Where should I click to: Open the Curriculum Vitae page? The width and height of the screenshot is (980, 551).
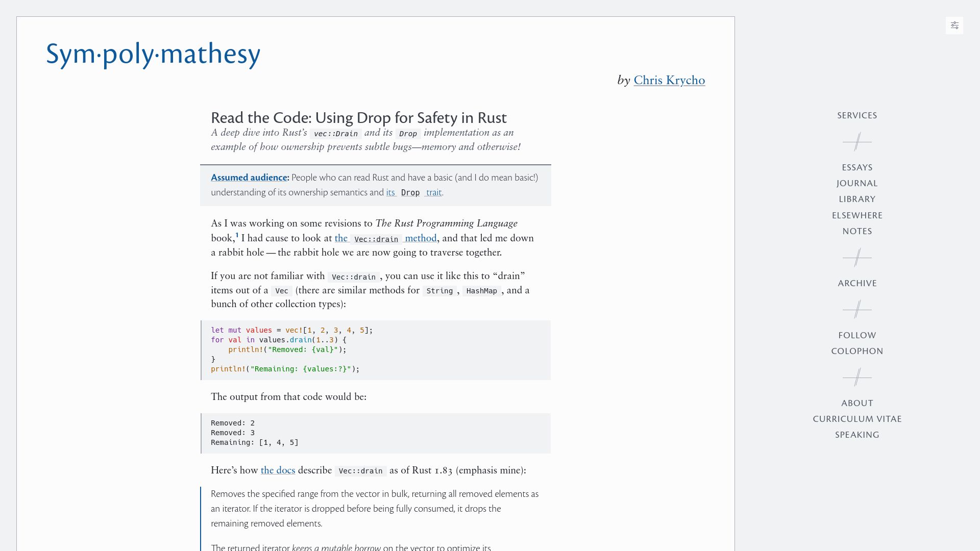857,419
